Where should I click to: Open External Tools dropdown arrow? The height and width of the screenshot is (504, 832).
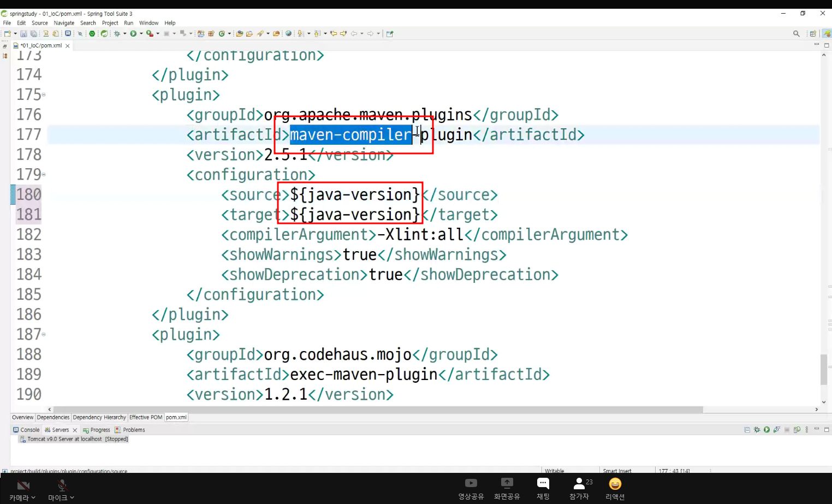click(158, 33)
